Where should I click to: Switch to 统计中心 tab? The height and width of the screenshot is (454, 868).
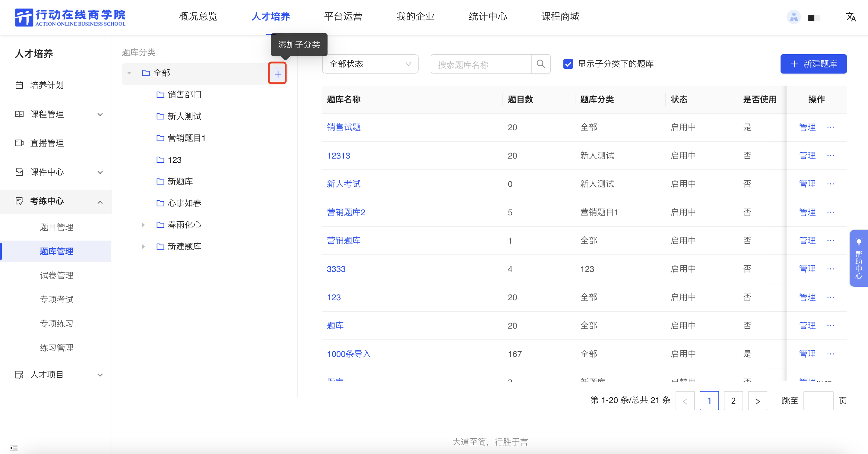(488, 17)
